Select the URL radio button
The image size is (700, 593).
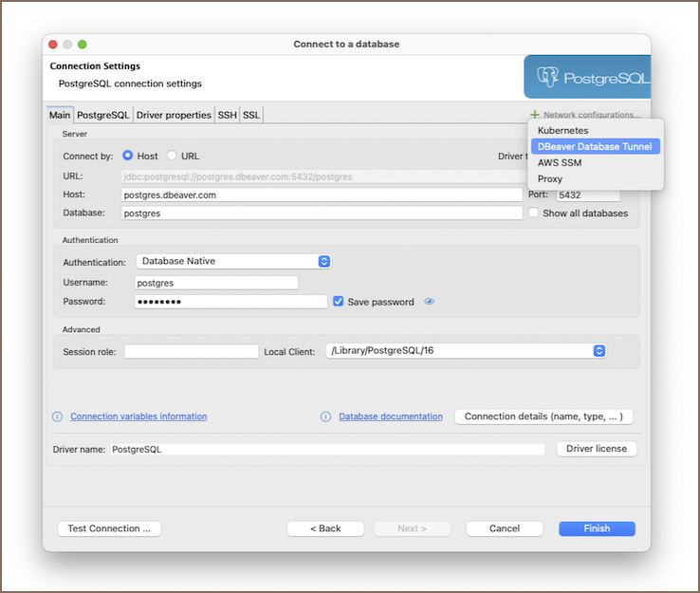pos(172,156)
